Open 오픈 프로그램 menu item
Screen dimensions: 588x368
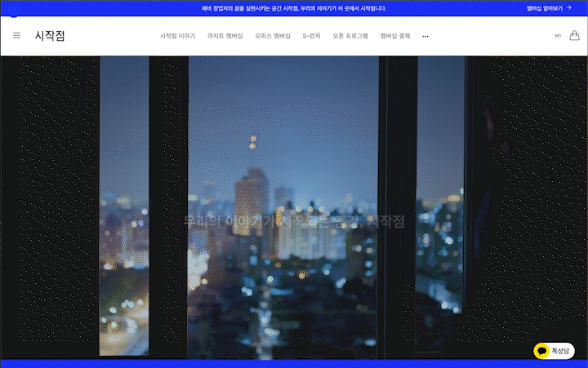[350, 36]
